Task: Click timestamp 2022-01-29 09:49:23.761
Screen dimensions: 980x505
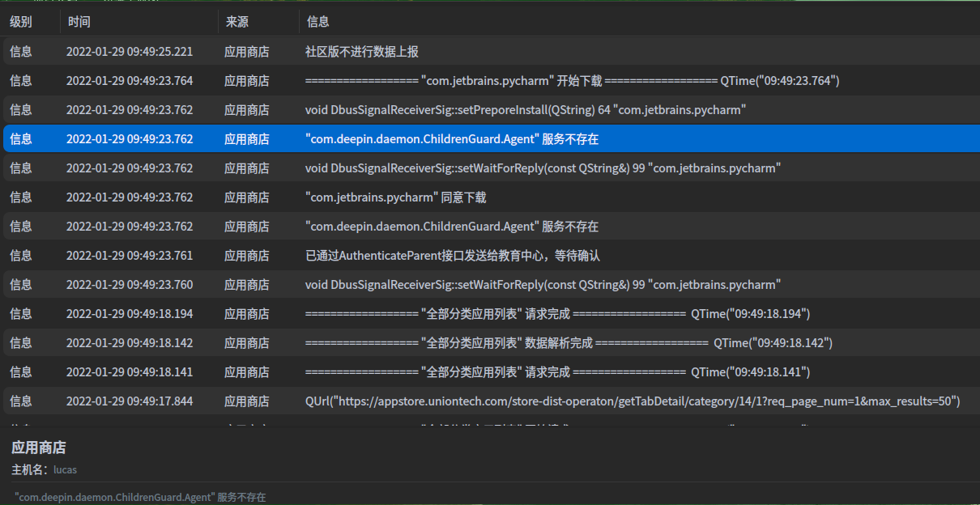Action: [130, 256]
